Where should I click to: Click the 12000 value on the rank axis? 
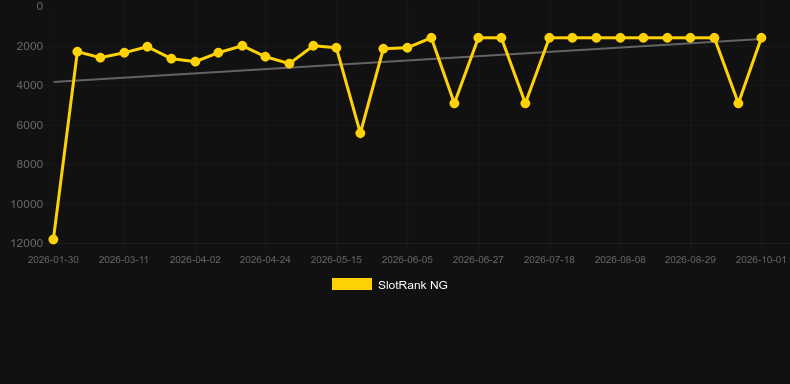coord(27,243)
